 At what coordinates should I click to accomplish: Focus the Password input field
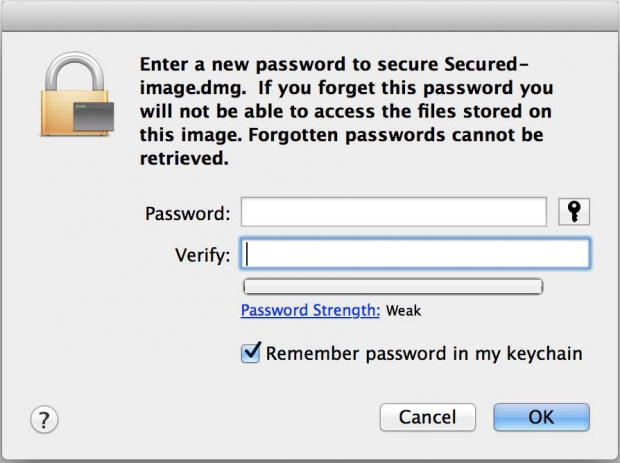(394, 212)
